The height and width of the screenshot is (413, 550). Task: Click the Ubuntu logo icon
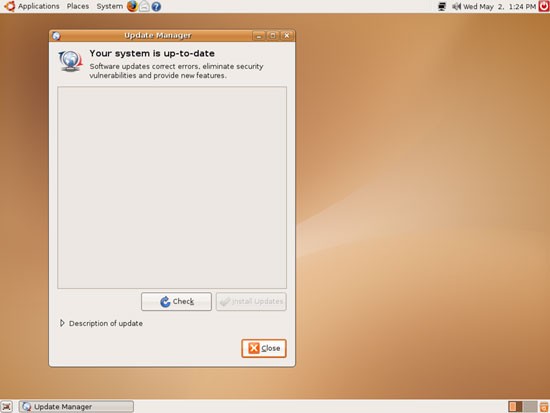click(9, 6)
